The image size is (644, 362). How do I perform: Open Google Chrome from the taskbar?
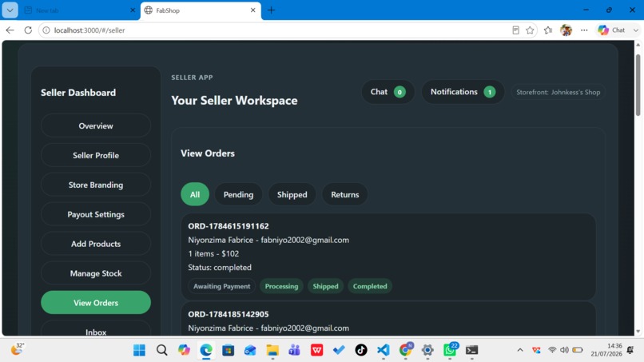(405, 350)
